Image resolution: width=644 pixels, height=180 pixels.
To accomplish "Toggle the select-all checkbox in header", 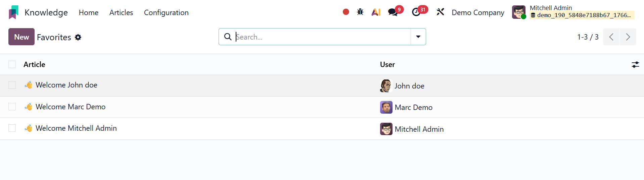I will (x=12, y=64).
